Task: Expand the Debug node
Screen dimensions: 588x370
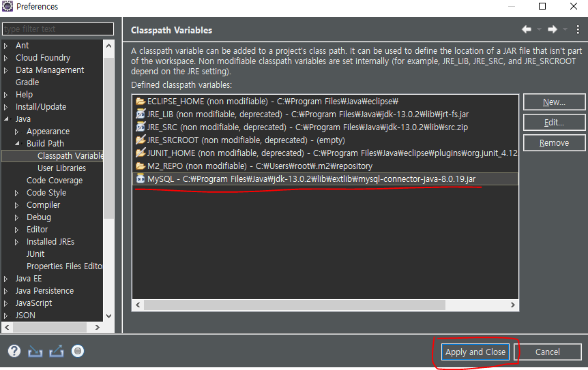Action: pos(17,217)
